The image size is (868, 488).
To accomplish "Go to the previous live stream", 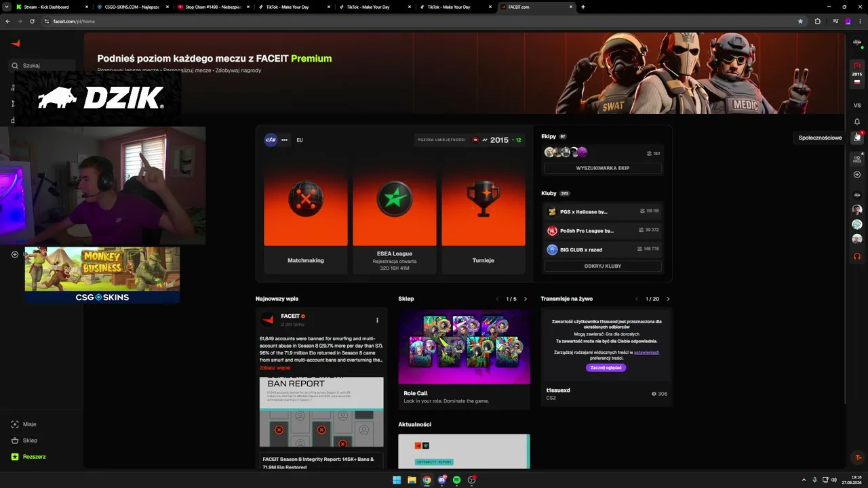I will pos(637,299).
